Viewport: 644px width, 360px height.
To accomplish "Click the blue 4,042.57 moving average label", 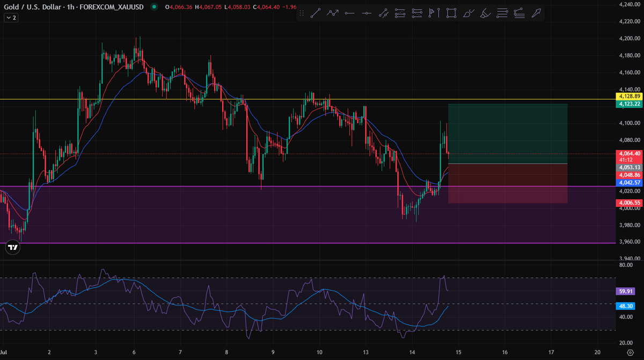I will click(629, 183).
